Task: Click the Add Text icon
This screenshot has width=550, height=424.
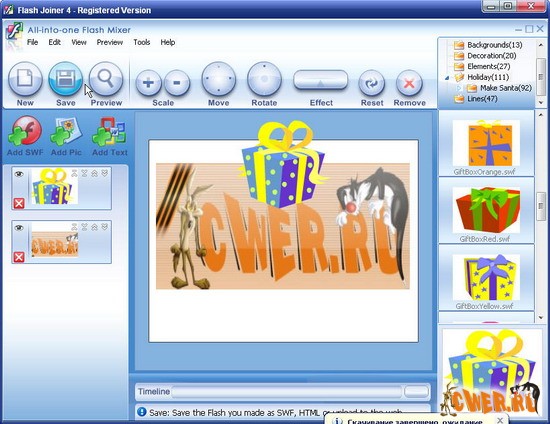Action: tap(109, 132)
